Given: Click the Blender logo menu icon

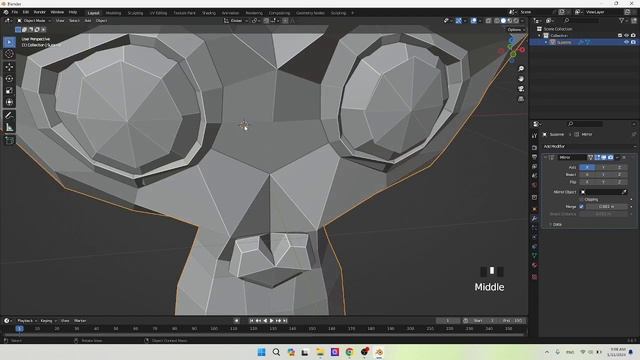Looking at the screenshot, I should [x=5, y=13].
